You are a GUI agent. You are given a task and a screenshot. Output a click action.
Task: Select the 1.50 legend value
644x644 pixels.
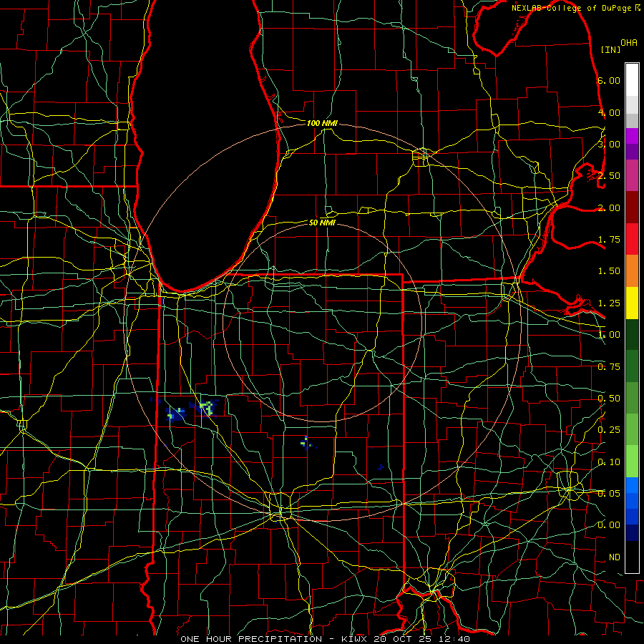[x=609, y=271]
